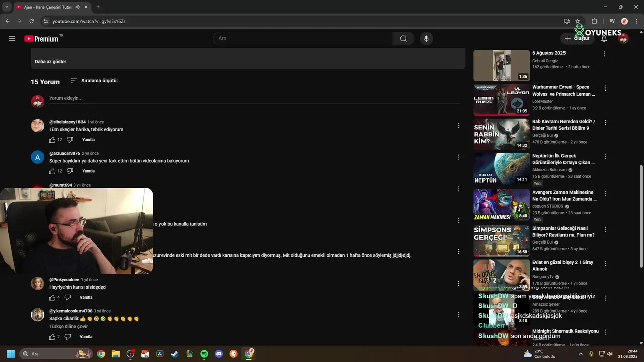Reply to @sibelatasoy1834 with Yanıtla
The width and height of the screenshot is (644, 362).
[88, 140]
